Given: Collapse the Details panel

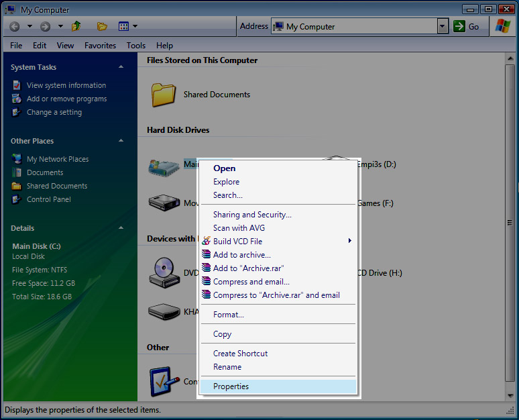Looking at the screenshot, I should [121, 228].
